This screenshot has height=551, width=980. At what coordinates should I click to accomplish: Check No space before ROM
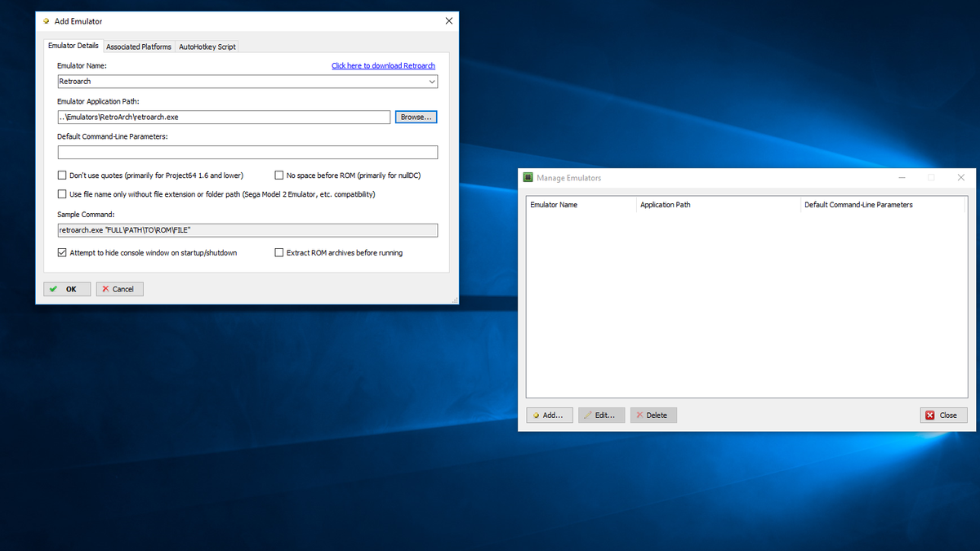[x=278, y=175]
